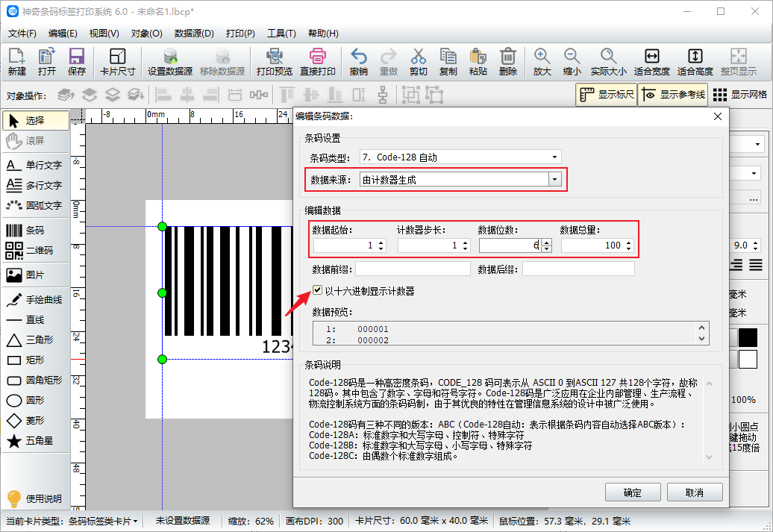Select the 单行文字 single-line text tool
Screen dimensions: 773x532
[36, 165]
